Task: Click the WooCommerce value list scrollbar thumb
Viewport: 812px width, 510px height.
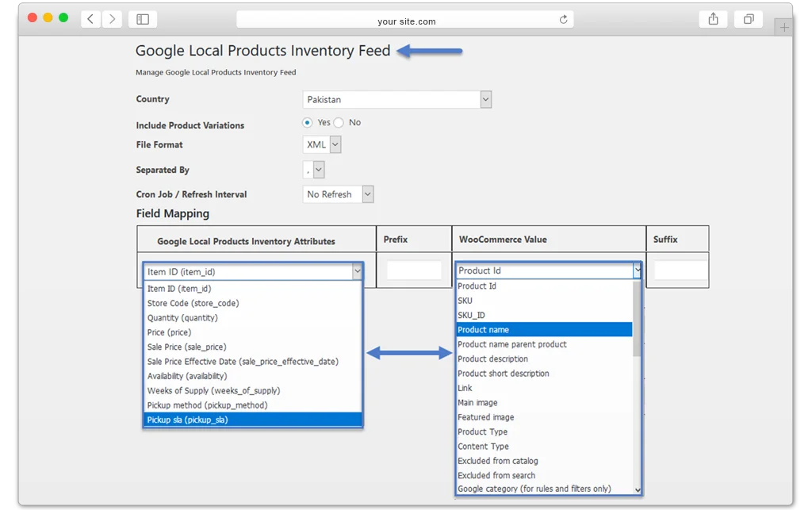Action: [637, 319]
